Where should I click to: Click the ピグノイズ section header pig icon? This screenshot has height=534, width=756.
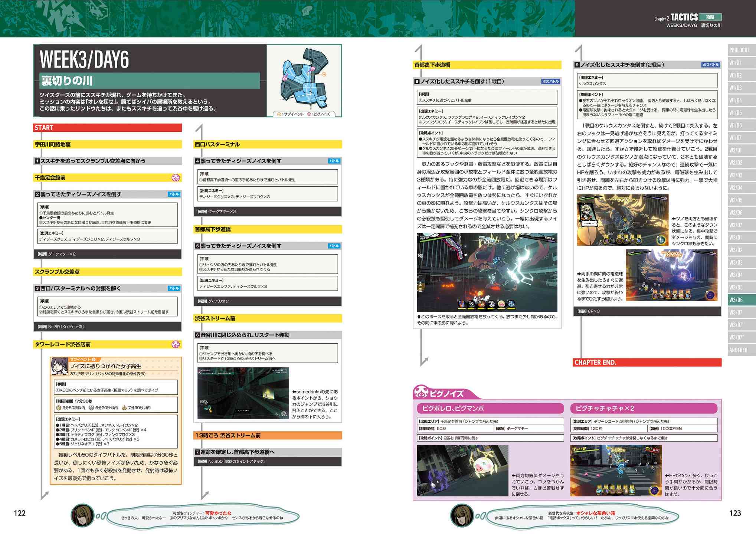pos(421,393)
